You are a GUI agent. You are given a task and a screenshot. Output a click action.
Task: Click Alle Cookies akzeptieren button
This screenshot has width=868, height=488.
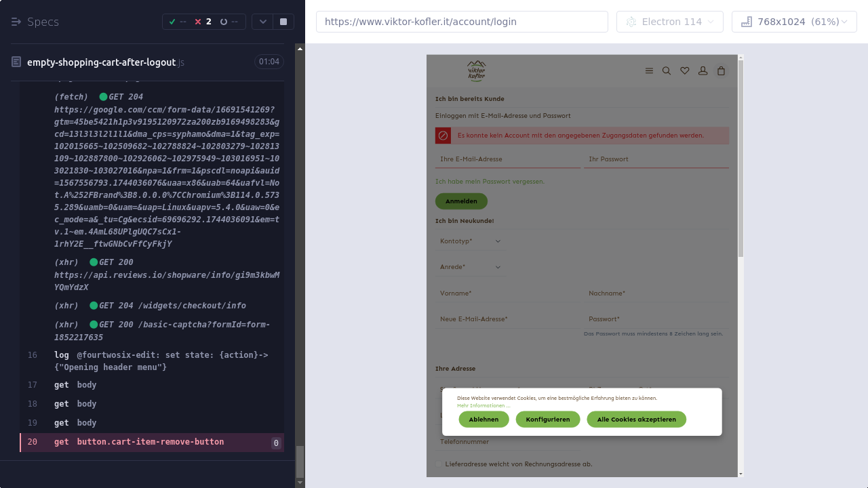(x=636, y=420)
